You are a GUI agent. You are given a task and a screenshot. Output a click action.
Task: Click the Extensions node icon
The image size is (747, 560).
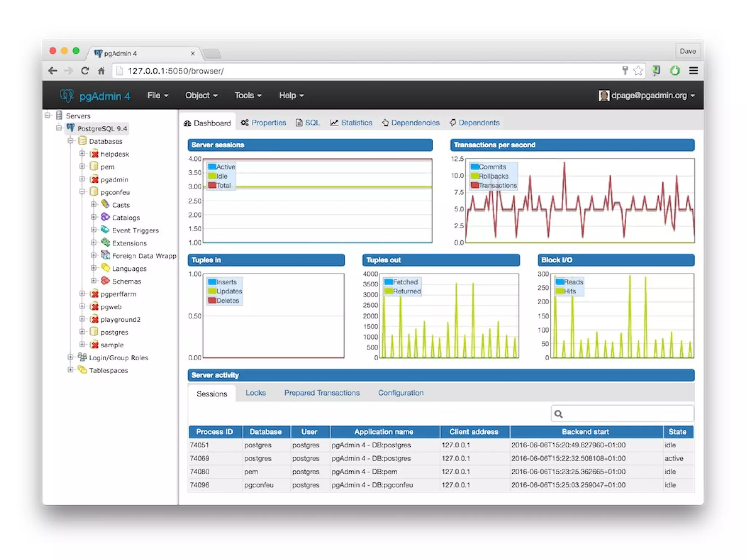coord(105,243)
